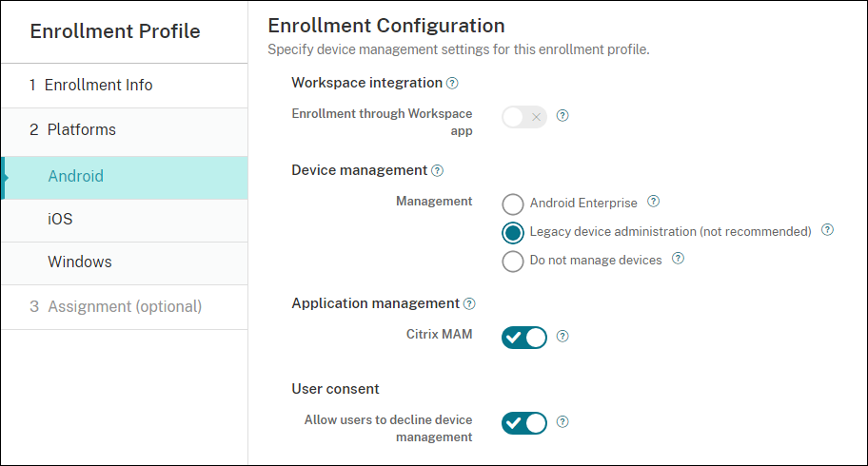Disable Allow users to decline device management
868x466 pixels.
pos(524,422)
